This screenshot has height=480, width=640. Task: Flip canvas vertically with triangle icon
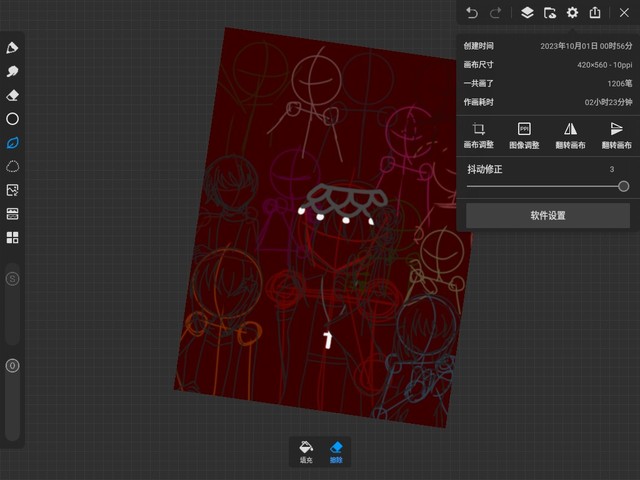[616, 135]
